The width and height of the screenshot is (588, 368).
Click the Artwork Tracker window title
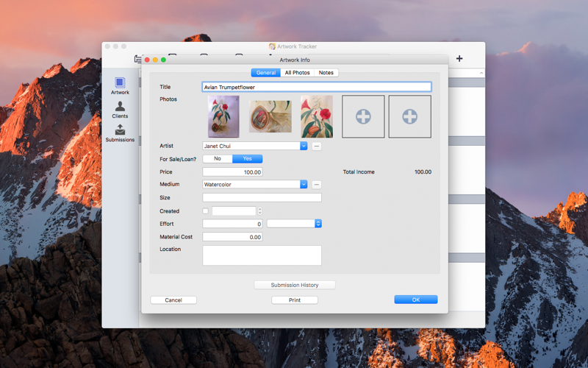click(x=297, y=46)
